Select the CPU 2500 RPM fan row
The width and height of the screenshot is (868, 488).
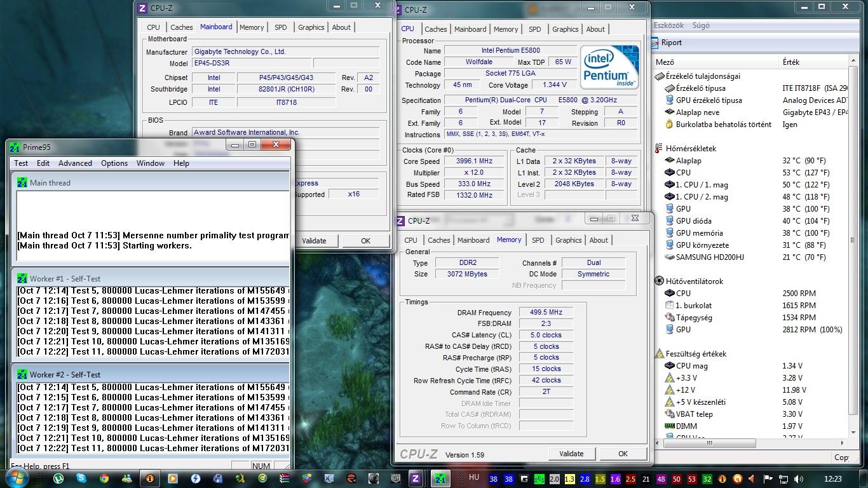click(x=750, y=294)
